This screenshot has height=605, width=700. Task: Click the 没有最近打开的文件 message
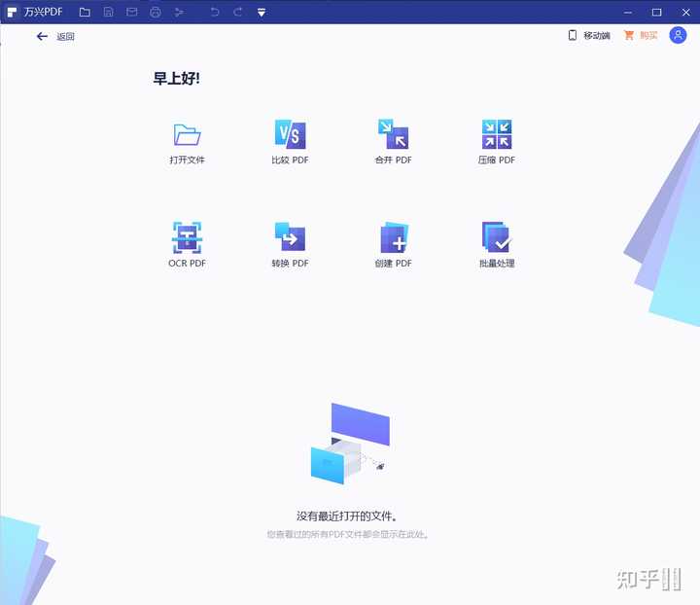click(347, 516)
